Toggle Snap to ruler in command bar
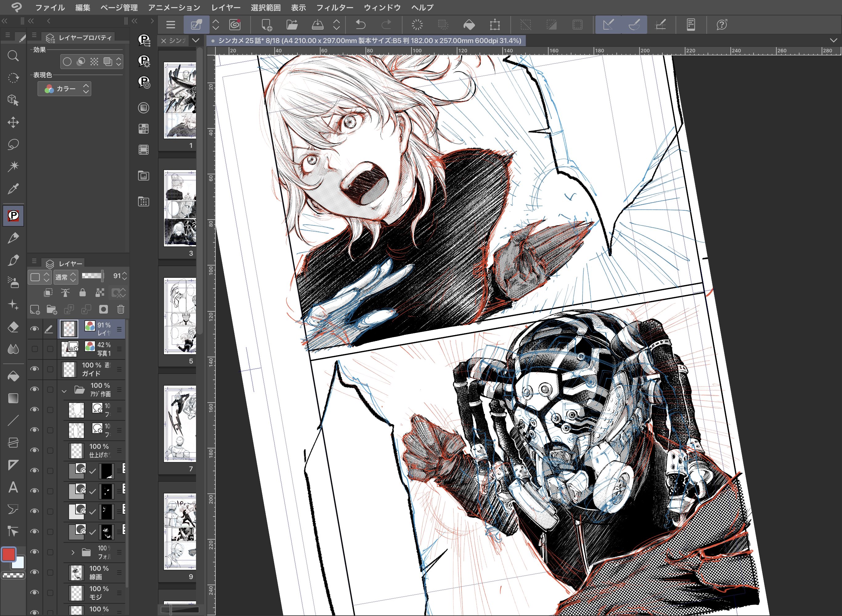The height and width of the screenshot is (616, 842). tap(608, 25)
